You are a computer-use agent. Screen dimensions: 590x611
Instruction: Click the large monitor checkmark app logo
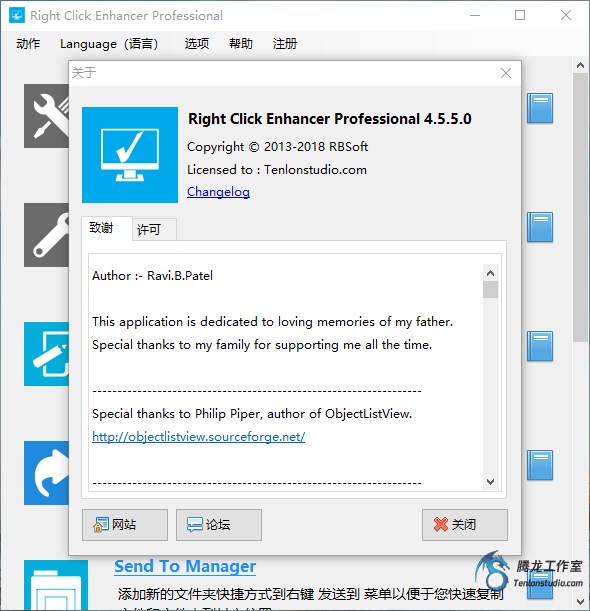pos(130,155)
